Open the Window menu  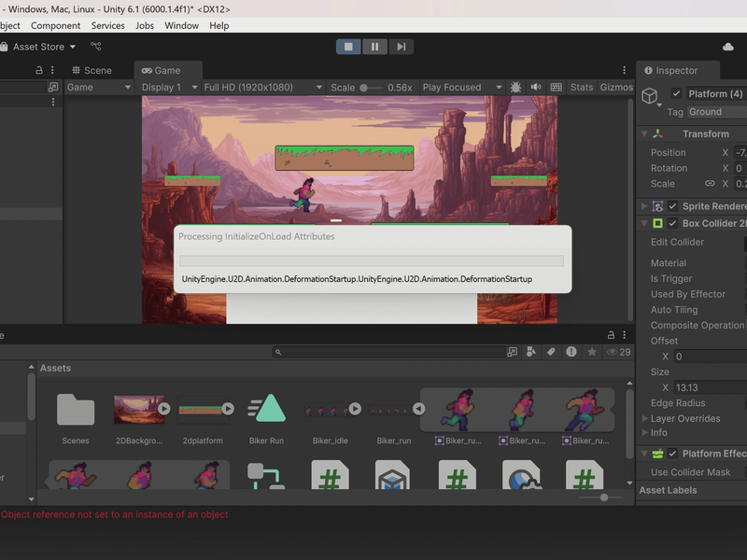[x=181, y=26]
